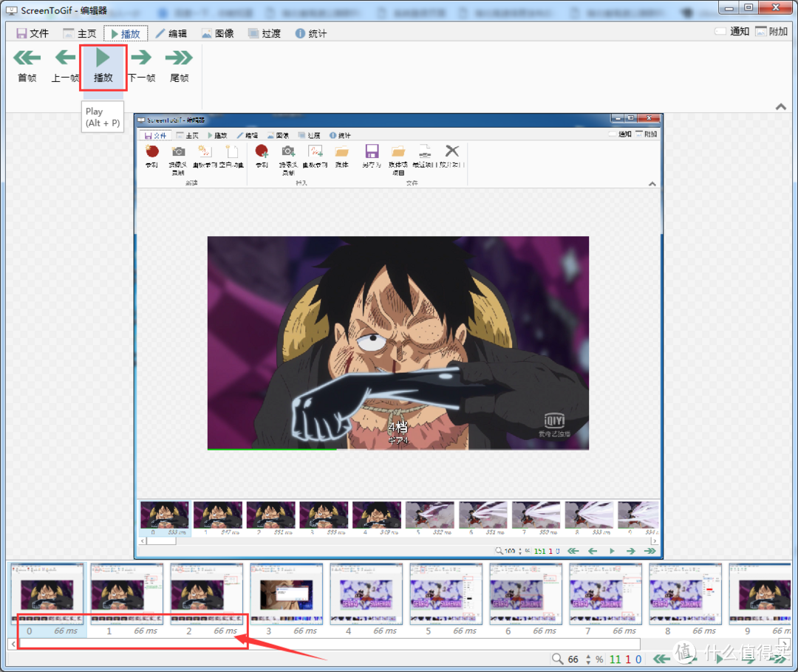Jump to the last frame (尾帧)
This screenshot has width=798, height=672.
(179, 65)
